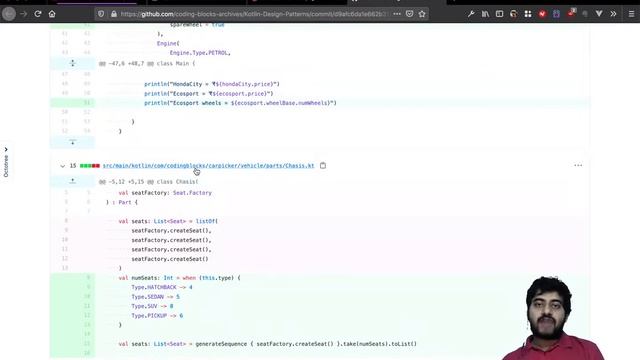This screenshot has height=360, width=640.
Task: Bookmark this page with the star
Action: tap(422, 14)
